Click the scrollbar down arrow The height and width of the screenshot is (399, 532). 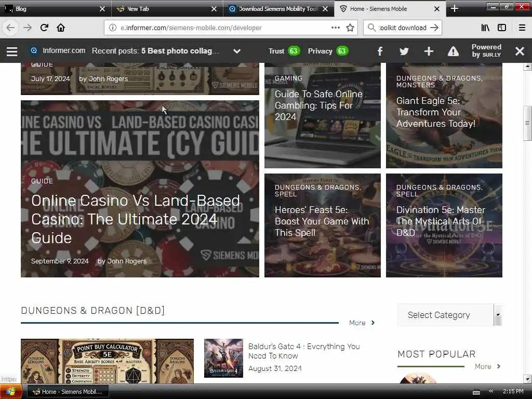click(527, 379)
